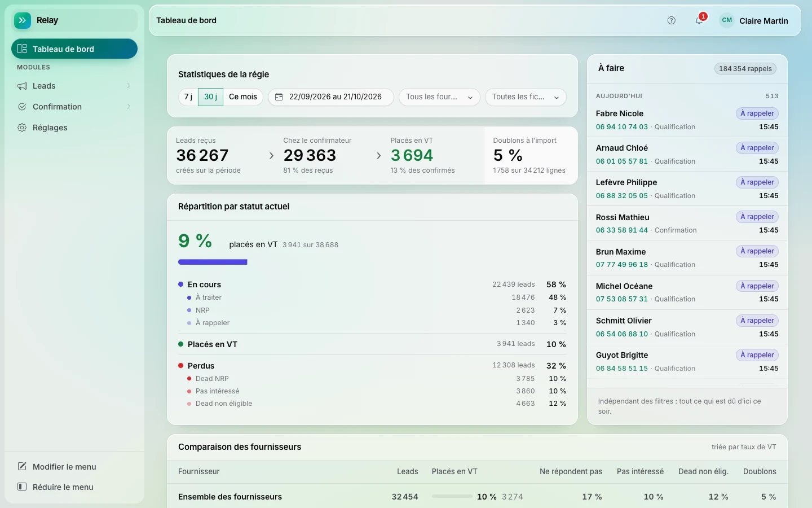Image resolution: width=812 pixels, height=508 pixels.
Task: Click À rappeler badge for Arnaud Chloé
Action: click(x=757, y=148)
